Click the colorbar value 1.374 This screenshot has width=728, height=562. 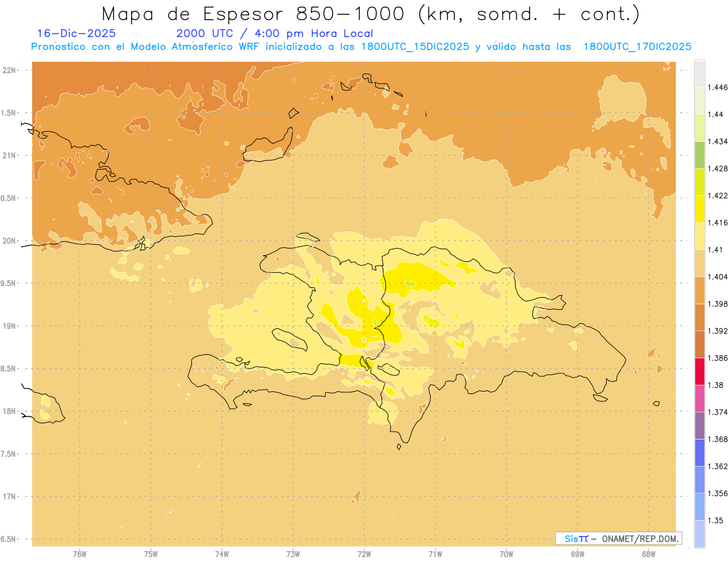coord(718,412)
